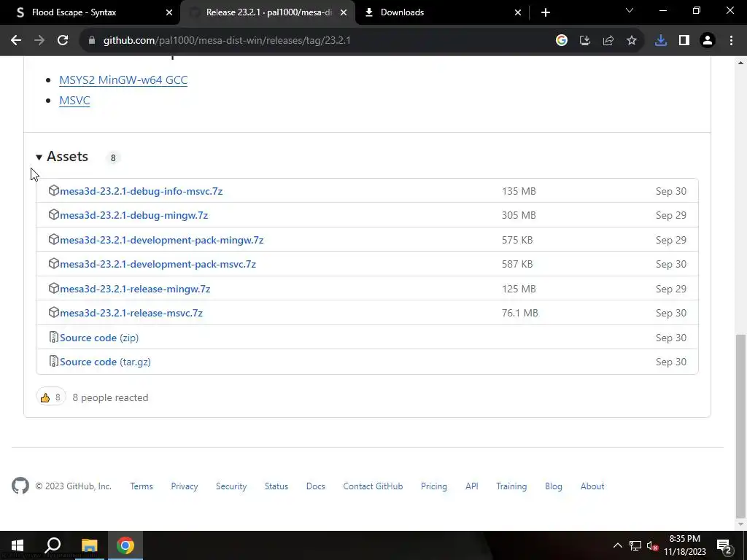
Task: Open taskbar search
Action: (53, 545)
